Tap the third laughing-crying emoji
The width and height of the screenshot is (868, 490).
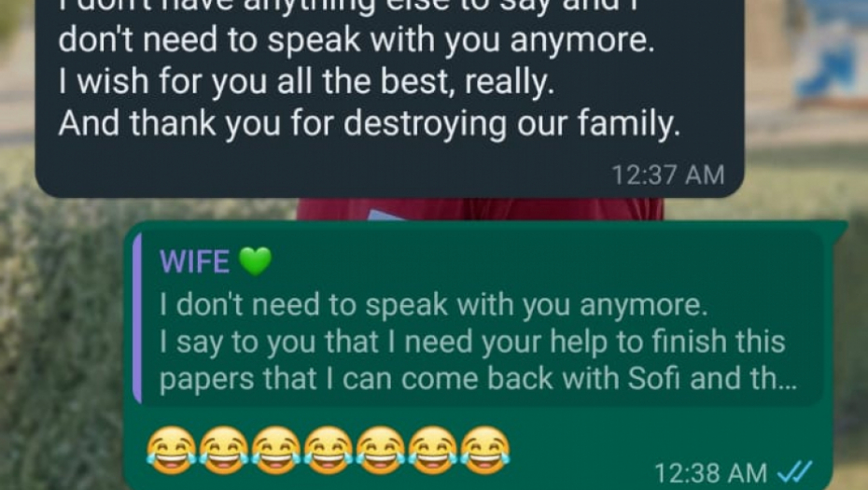point(276,450)
